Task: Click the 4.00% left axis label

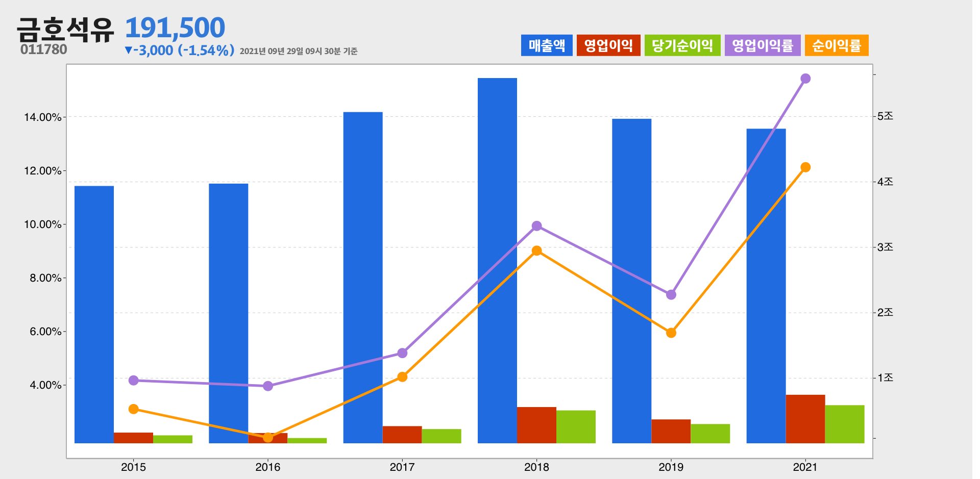Action: point(45,385)
